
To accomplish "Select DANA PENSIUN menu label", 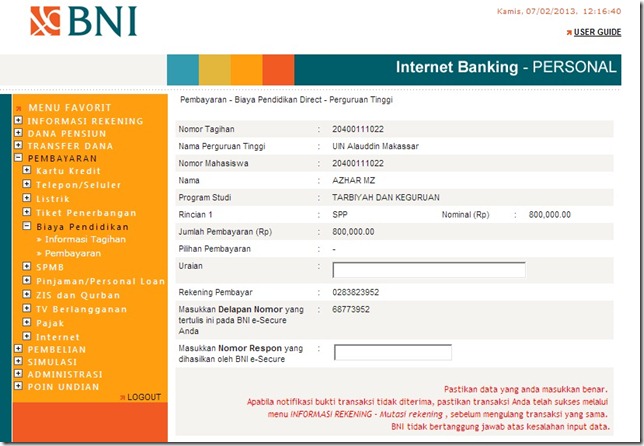I will click(x=67, y=133).
